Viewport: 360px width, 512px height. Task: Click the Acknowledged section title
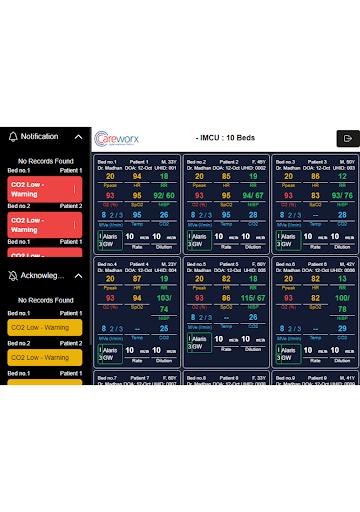(x=42, y=276)
